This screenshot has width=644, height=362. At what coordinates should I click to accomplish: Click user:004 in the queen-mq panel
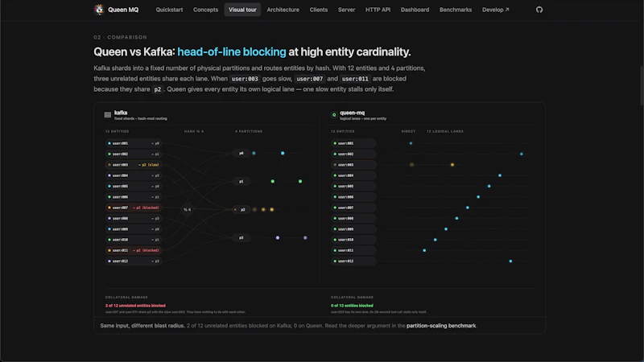tap(353, 175)
